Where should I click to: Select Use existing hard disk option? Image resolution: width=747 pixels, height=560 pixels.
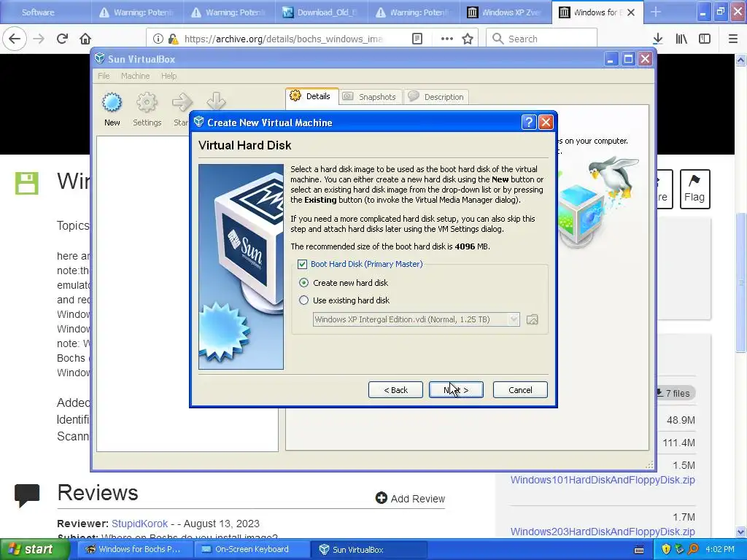pos(303,300)
